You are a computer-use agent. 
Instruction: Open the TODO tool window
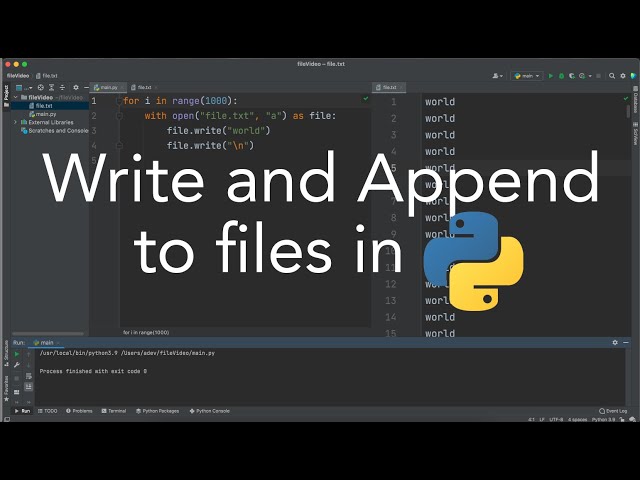(x=47, y=411)
